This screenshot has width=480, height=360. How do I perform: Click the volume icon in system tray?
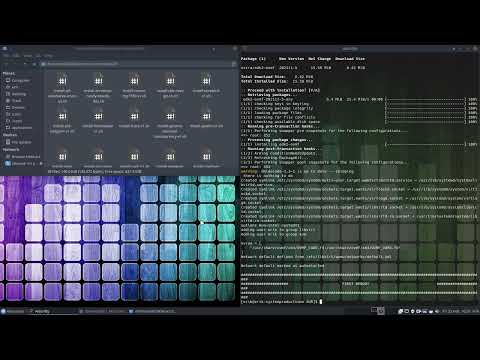click(437, 311)
